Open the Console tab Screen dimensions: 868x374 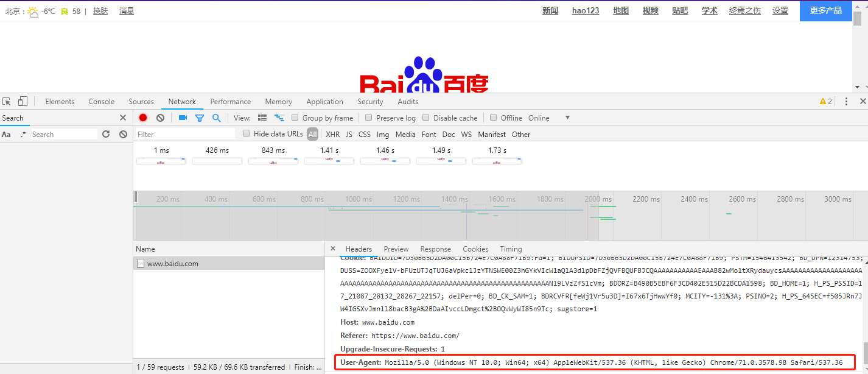(x=102, y=102)
